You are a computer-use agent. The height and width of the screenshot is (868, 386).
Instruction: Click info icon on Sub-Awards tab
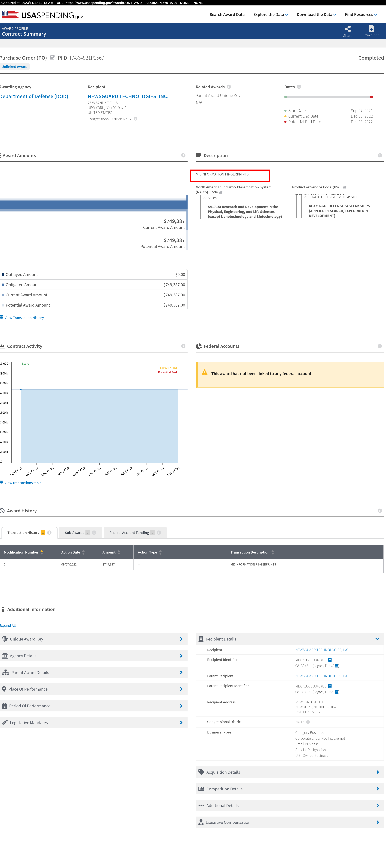pyautogui.click(x=94, y=533)
